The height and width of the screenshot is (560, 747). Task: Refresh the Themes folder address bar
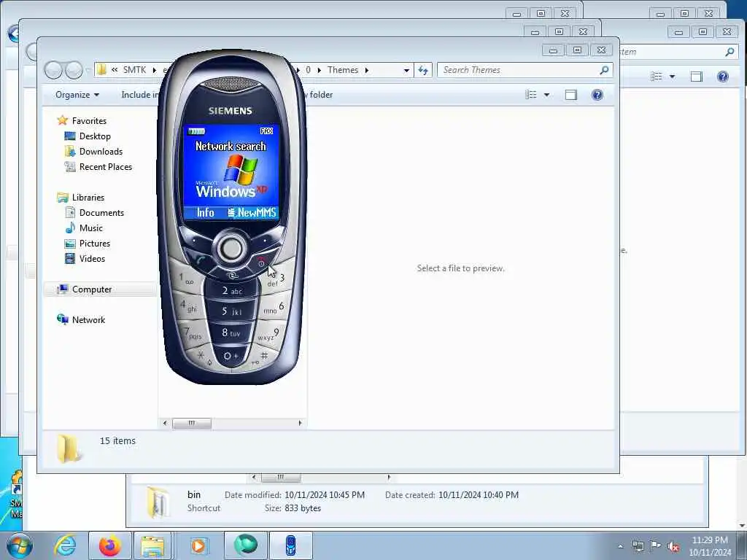pos(423,70)
